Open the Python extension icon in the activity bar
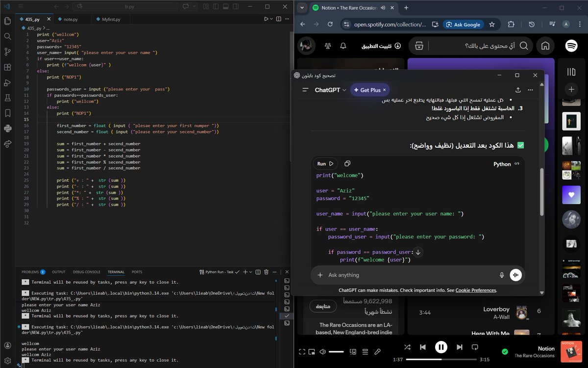588x368 pixels. click(x=7, y=129)
